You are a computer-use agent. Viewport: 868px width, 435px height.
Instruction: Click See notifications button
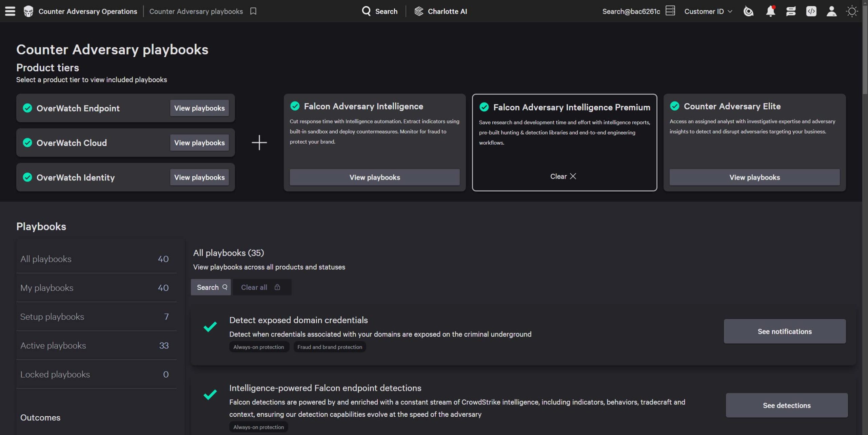pyautogui.click(x=785, y=332)
